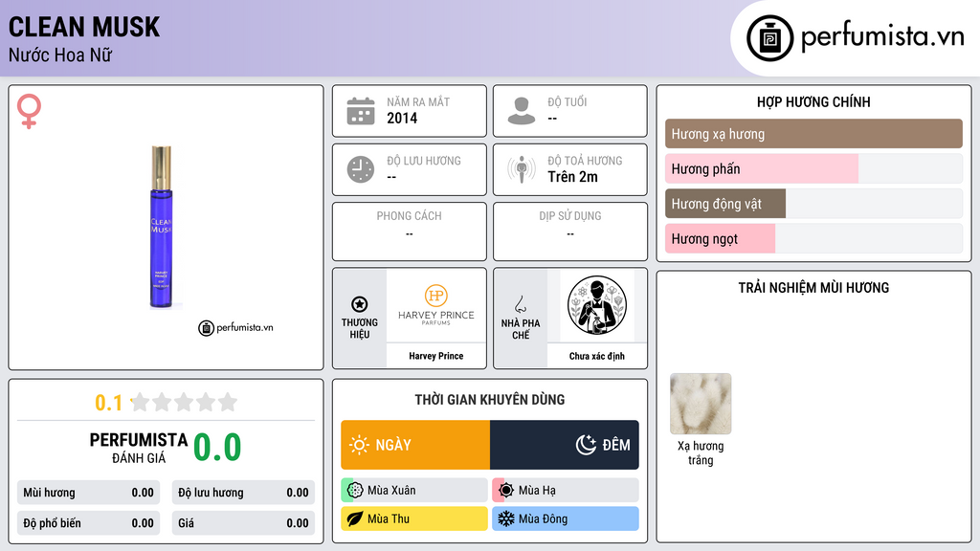Click the perfumista.vn bottle logo in header
Viewport: 980px width, 551px height.
(770, 38)
